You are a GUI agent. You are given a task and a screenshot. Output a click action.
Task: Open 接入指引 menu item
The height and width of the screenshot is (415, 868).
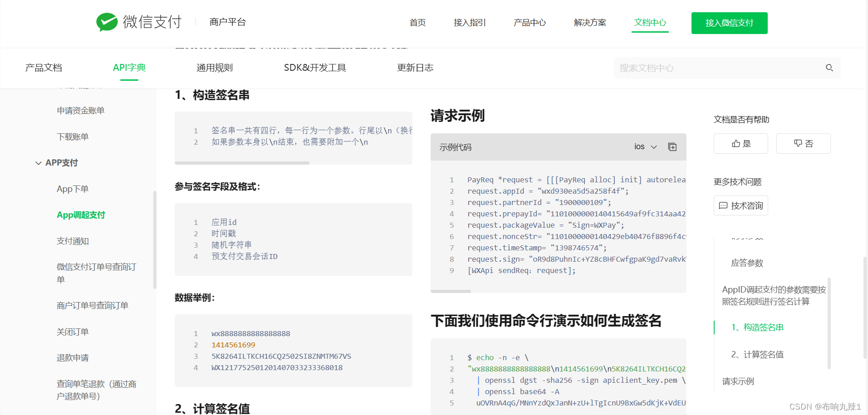pyautogui.click(x=470, y=23)
